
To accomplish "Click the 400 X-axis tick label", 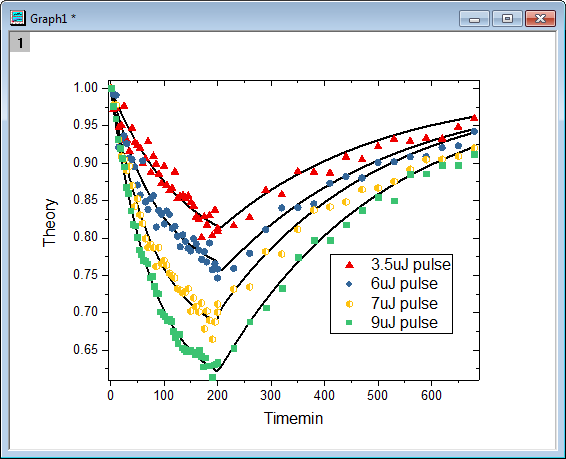I will (324, 396).
